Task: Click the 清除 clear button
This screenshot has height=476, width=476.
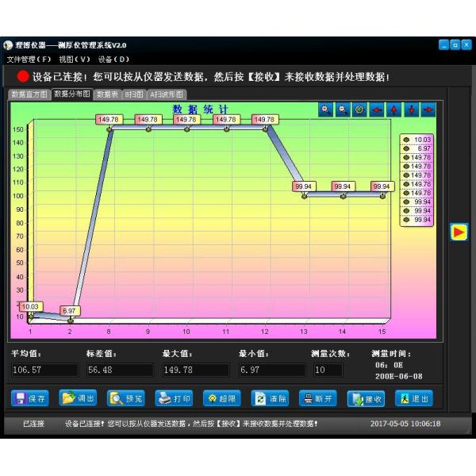Action: (271, 398)
